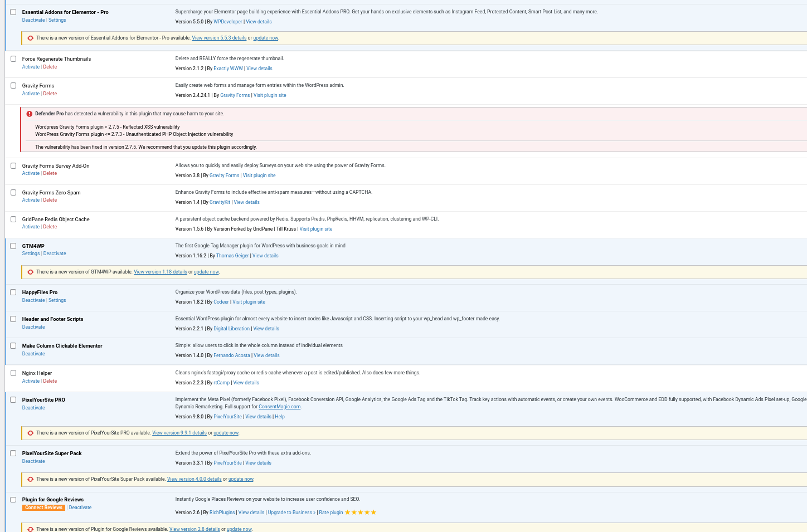The image size is (807, 532).
Task: Activate the Gravity Forms plugin
Action: click(x=31, y=94)
